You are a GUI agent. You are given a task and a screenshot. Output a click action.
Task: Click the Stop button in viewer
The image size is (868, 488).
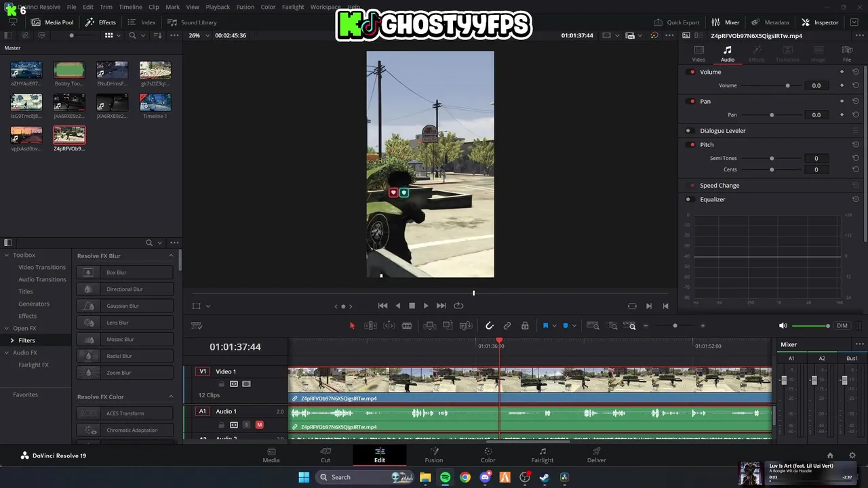[412, 306]
